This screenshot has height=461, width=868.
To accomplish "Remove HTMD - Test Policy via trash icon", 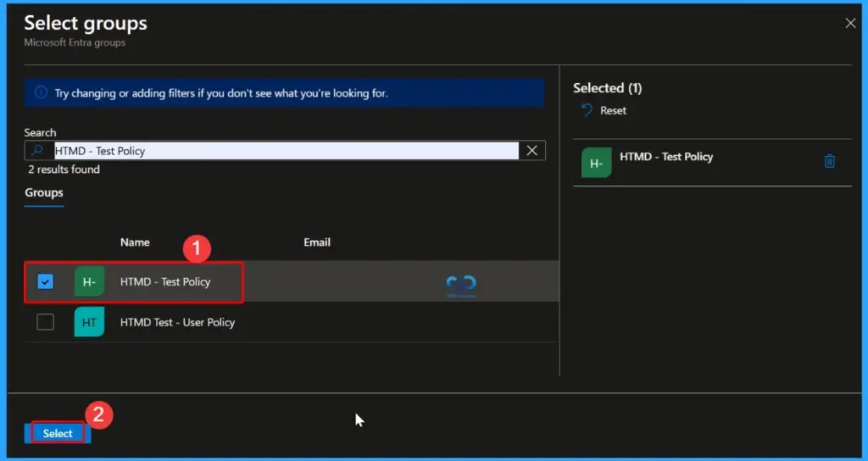I will coord(829,162).
